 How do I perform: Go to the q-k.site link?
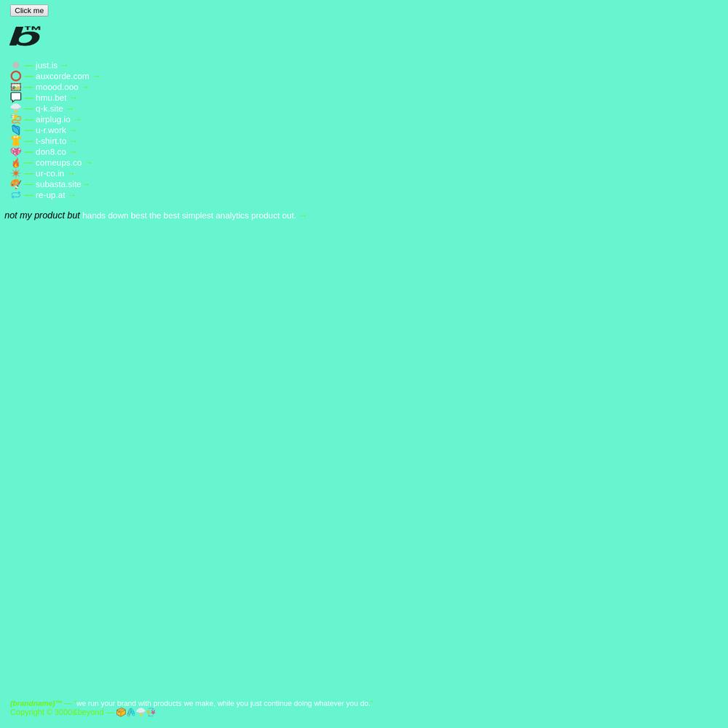point(50,108)
